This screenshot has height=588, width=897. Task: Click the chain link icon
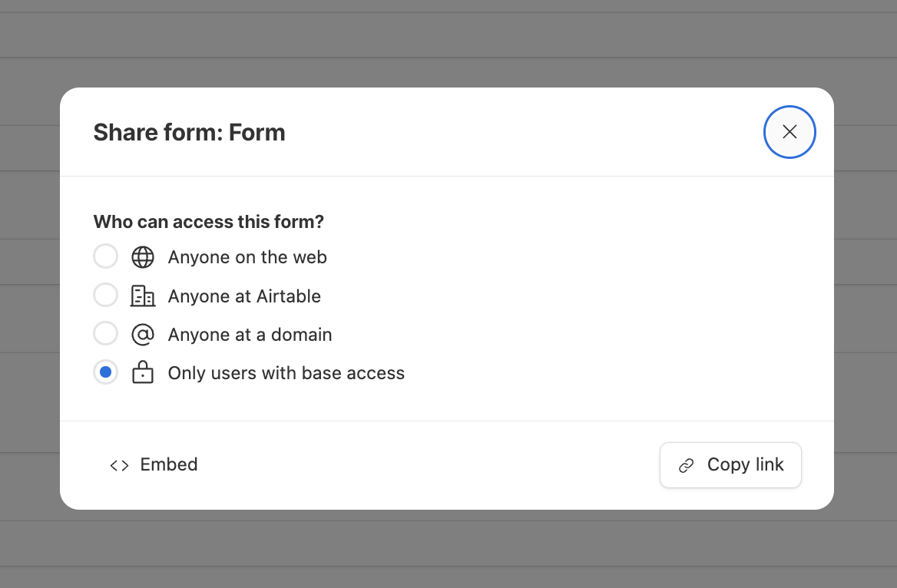[686, 465]
